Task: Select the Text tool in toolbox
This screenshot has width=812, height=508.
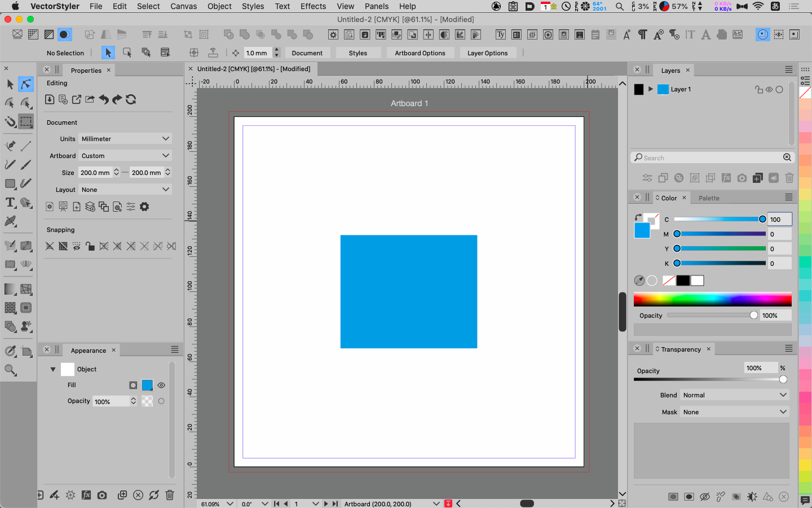Action: point(10,203)
